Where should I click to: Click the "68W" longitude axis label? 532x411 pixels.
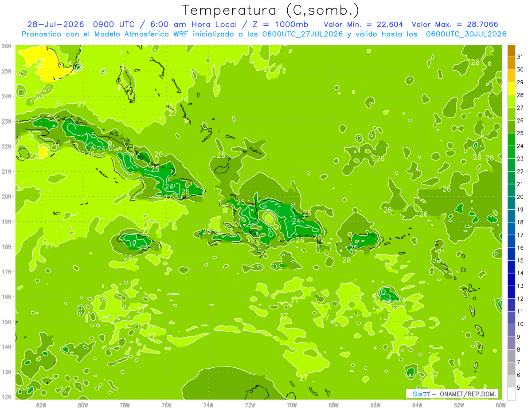[333, 405]
